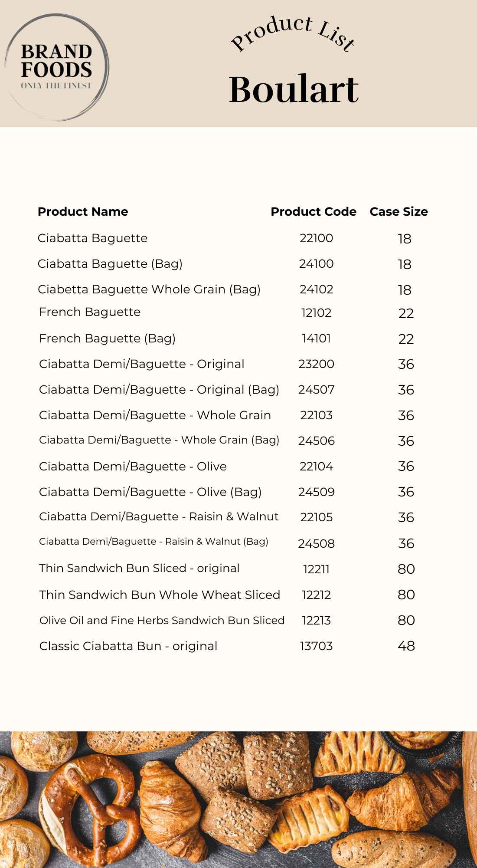
Task: Select the Product Code column header
Action: (x=314, y=212)
